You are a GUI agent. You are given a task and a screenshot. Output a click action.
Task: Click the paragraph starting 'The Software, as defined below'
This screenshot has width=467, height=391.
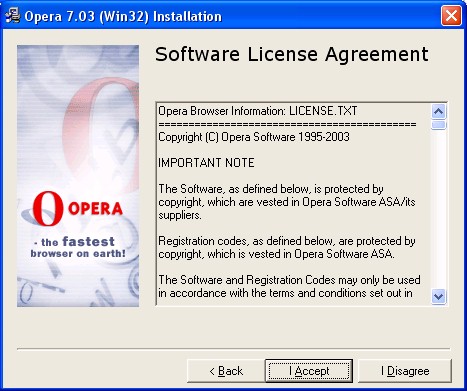click(287, 202)
